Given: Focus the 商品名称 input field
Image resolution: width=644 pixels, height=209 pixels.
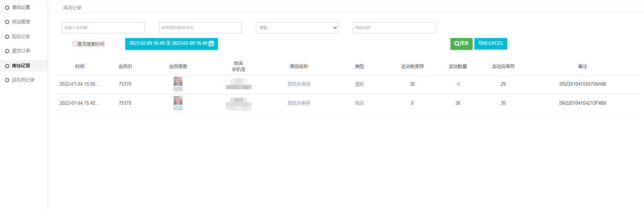Looking at the screenshot, I should [x=395, y=28].
